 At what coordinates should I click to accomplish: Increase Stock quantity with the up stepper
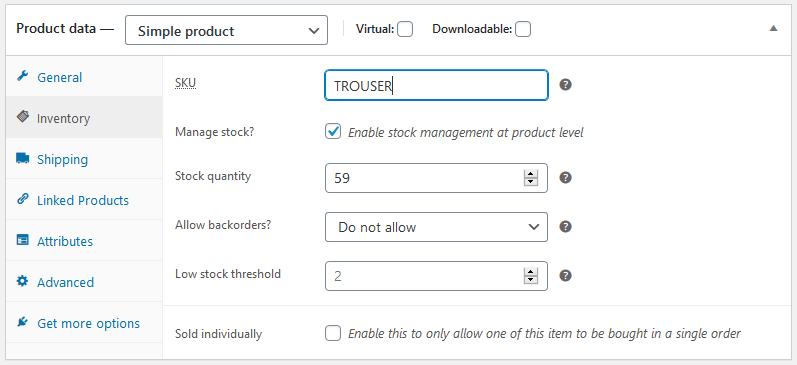tap(531, 174)
